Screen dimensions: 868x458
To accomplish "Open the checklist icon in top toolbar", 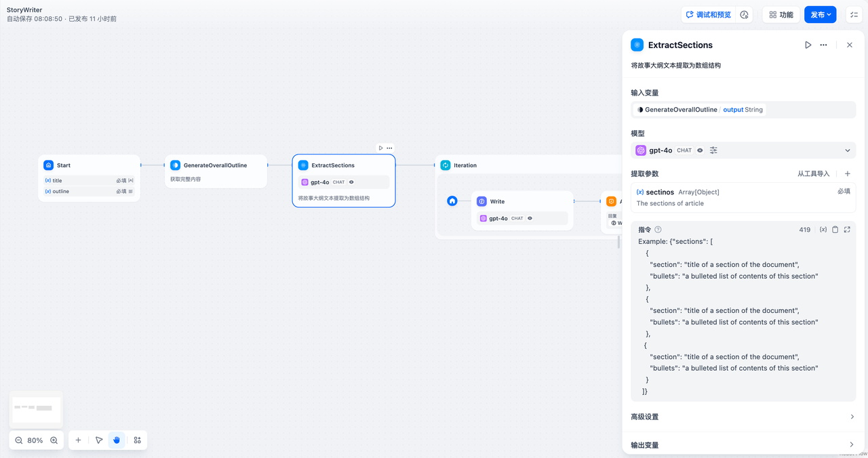I will coord(854,14).
